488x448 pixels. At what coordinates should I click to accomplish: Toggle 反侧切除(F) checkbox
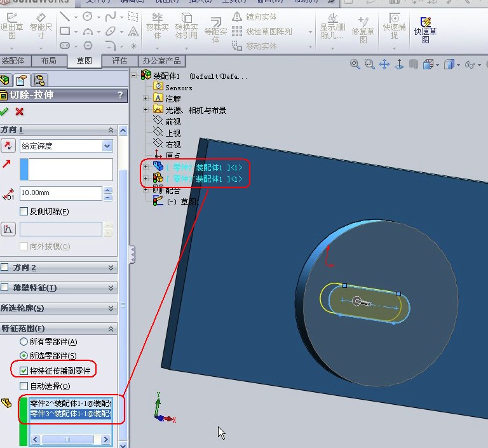point(24,212)
